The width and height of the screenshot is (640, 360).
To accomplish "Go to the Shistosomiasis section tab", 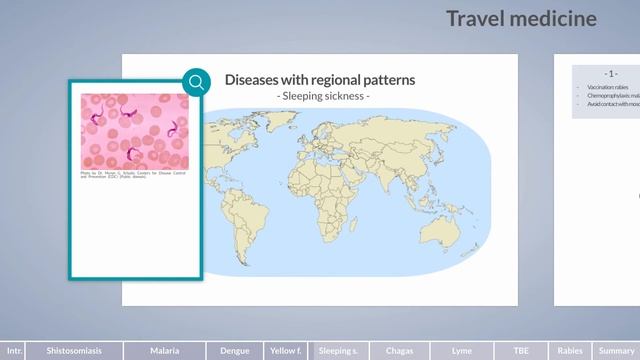I will [x=74, y=351].
